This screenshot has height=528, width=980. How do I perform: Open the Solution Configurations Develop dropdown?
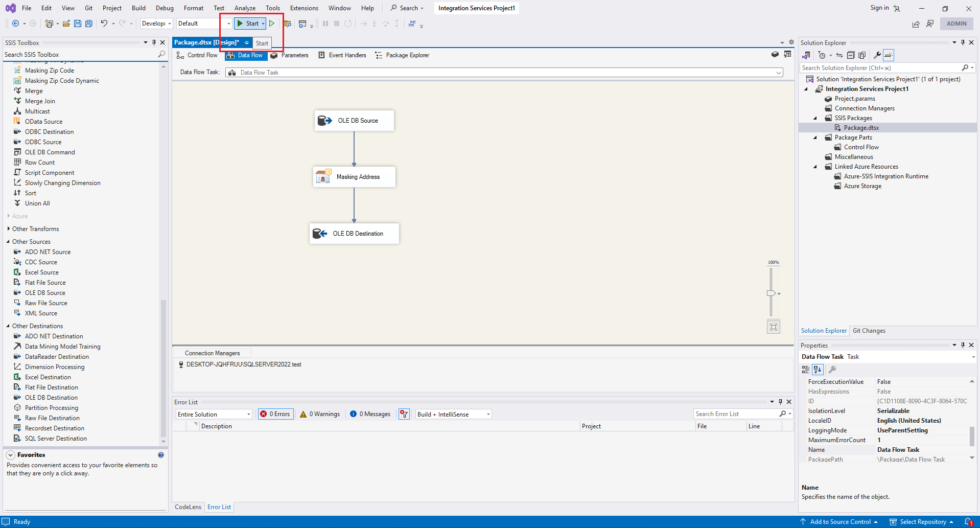[156, 24]
